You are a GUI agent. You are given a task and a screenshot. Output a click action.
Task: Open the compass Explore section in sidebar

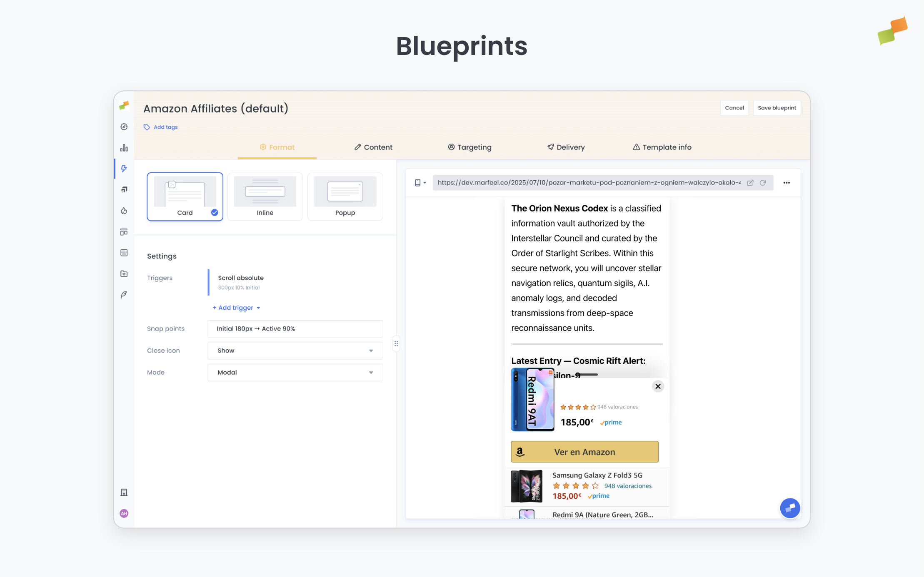click(x=124, y=127)
